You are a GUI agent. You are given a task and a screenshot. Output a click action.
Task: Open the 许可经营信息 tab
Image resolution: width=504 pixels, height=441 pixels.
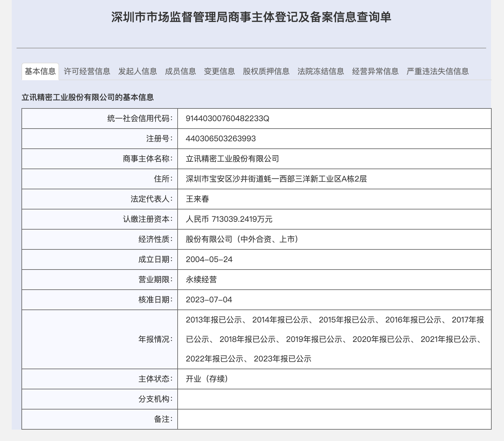coord(87,71)
